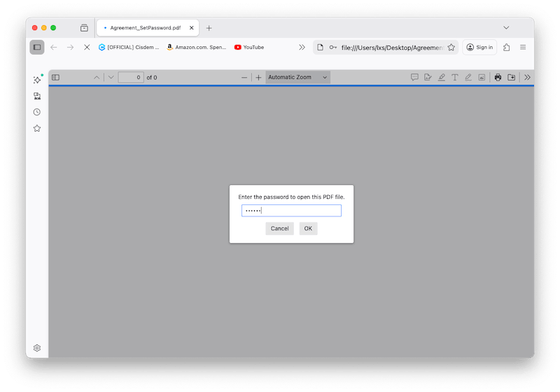
Task: Click the page number field
Action: [131, 78]
